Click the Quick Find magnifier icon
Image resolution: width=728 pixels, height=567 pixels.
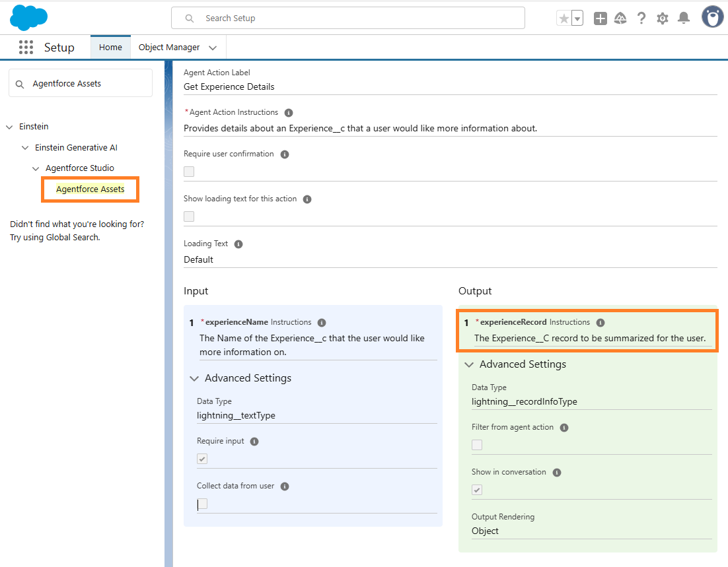point(20,84)
